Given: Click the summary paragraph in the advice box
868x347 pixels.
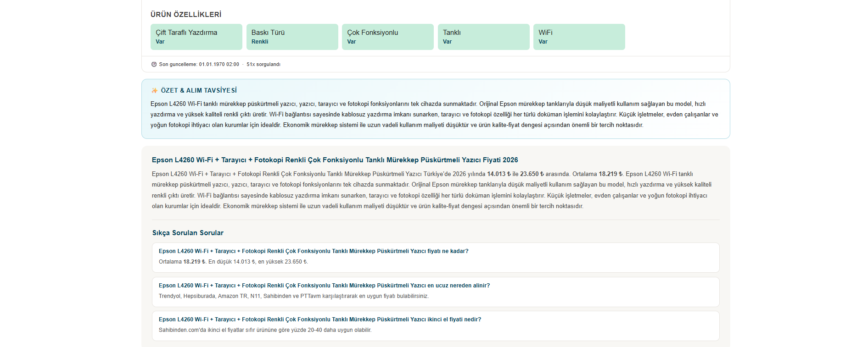Looking at the screenshot, I should point(434,115).
